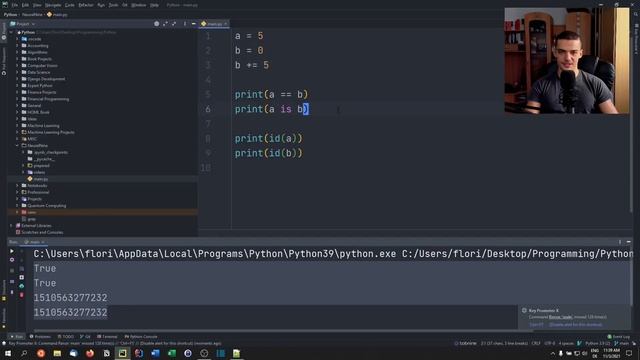Click line number 9 in the gutter
Image resolution: width=640 pixels, height=360 pixels.
[x=208, y=153]
